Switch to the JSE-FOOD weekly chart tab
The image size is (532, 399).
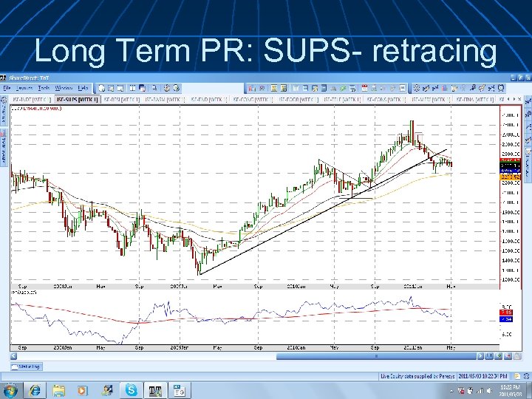pyautogui.click(x=298, y=100)
